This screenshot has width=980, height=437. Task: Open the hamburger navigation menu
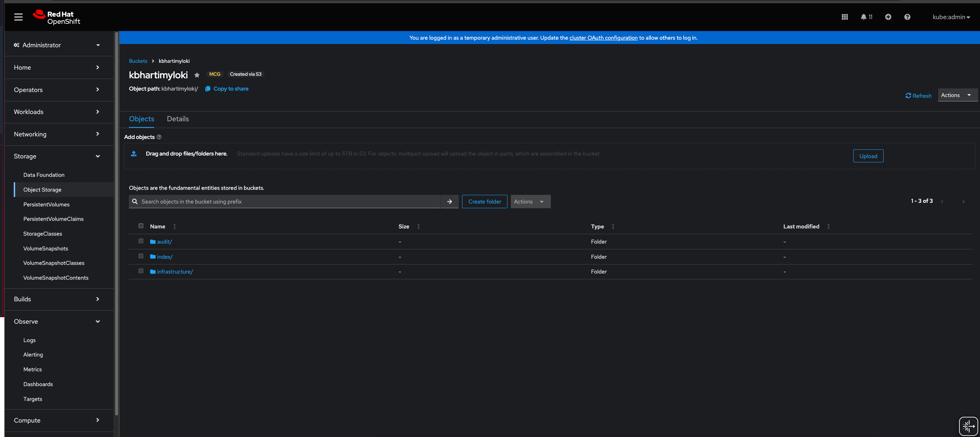pos(18,17)
